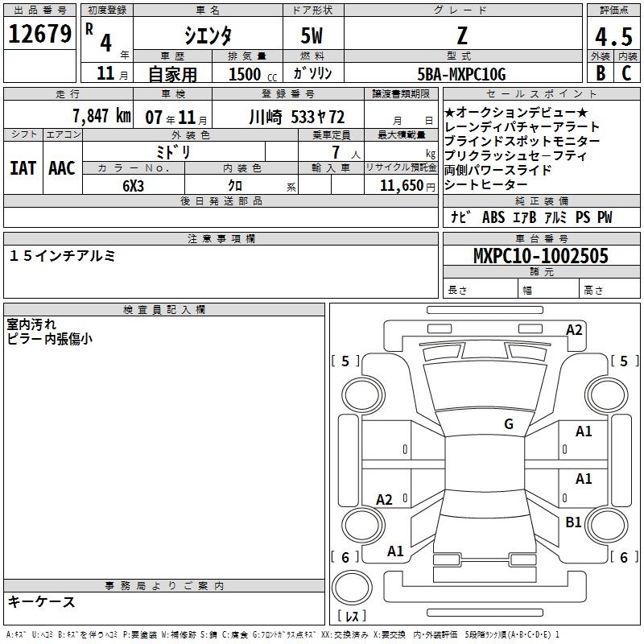Click the color number 6X3
Image resolution: width=644 pixels, height=644 pixels.
(134, 184)
